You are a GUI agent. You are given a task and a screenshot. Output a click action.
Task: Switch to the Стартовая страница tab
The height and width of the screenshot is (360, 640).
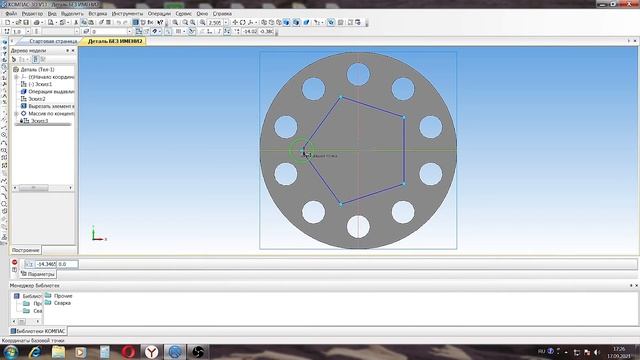(53, 41)
